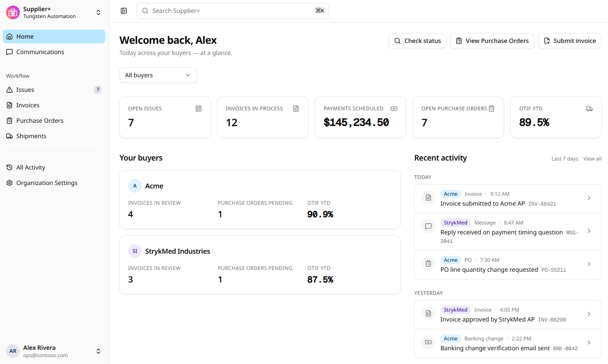Open the Acme buyer card
This screenshot has height=364, width=608.
coord(260,200)
